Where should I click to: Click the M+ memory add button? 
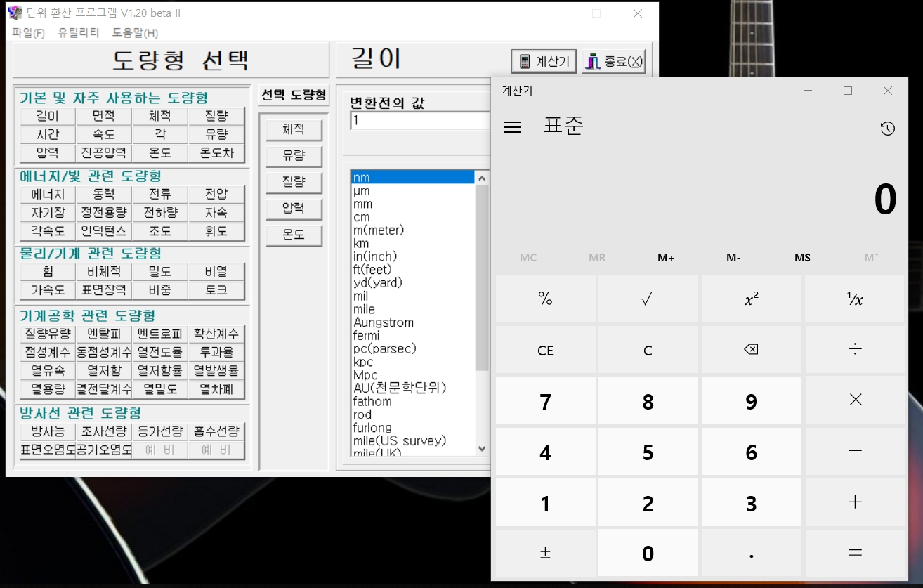pyautogui.click(x=666, y=258)
